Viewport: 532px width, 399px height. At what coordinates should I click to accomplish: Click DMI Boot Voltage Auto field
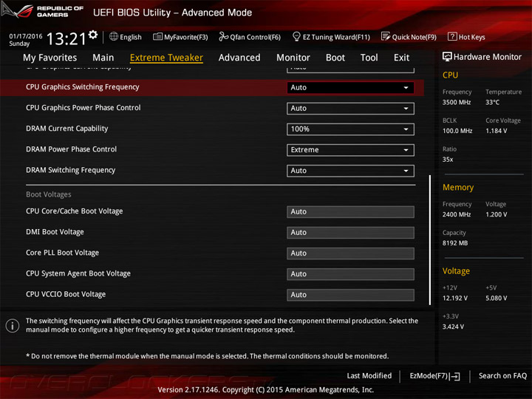(x=350, y=233)
